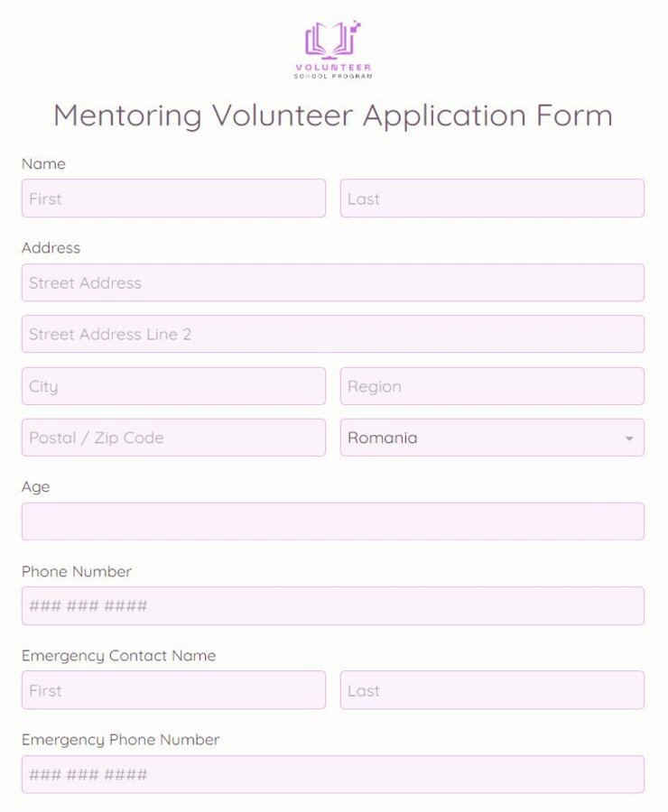
Task: Click the Postal / Zip Code field
Action: 172,438
